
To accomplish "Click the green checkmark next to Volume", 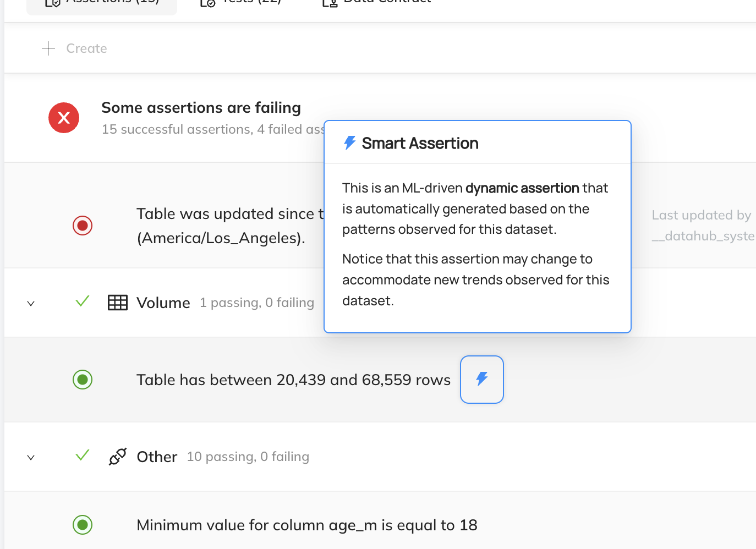I will [x=83, y=301].
